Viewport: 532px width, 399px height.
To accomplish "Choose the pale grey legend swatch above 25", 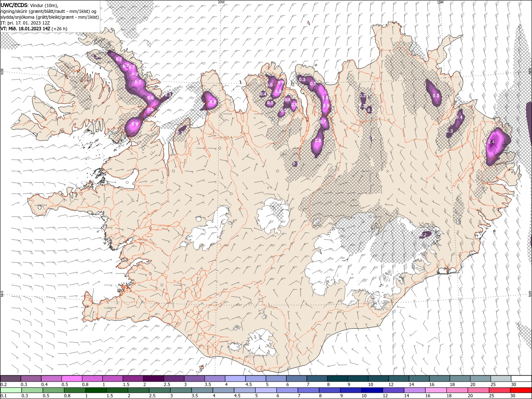I will [501, 378].
